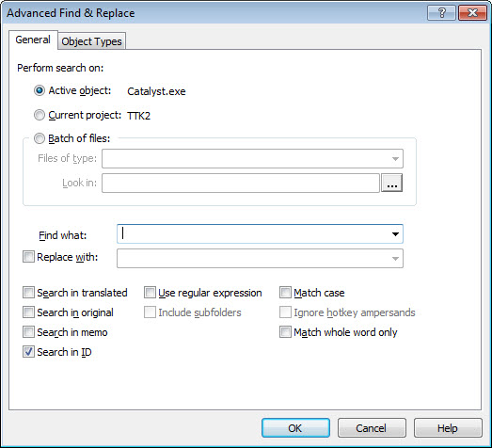The height and width of the screenshot is (448, 492).
Task: Tick the Search in memo checkbox
Action: 28,332
